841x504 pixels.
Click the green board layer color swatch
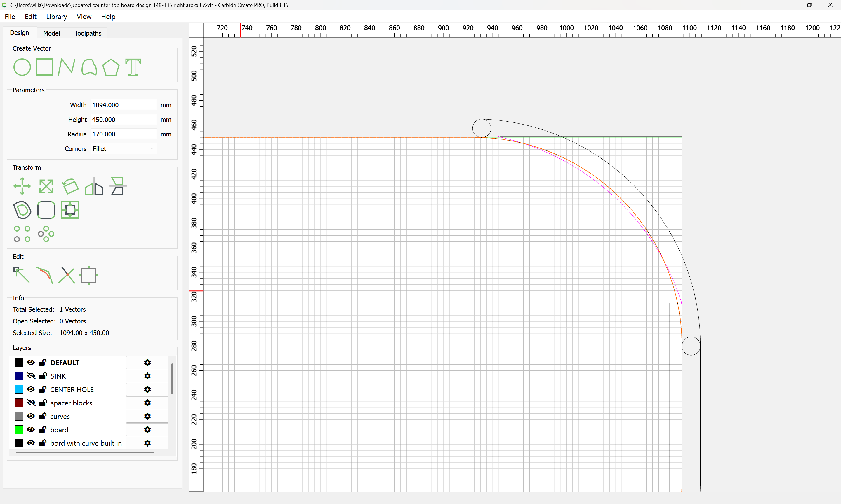click(19, 430)
